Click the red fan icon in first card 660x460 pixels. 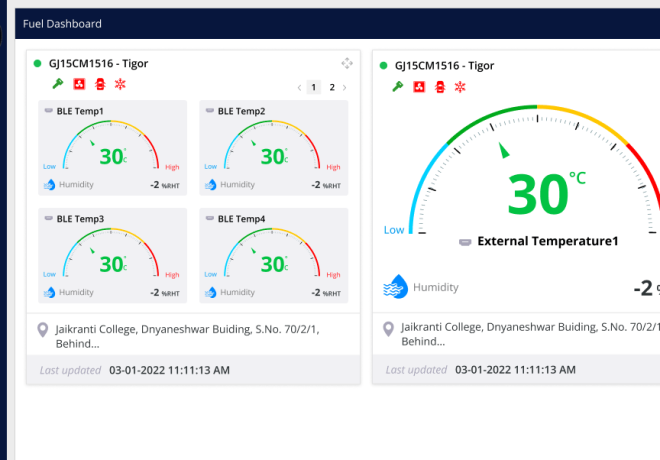click(x=78, y=85)
